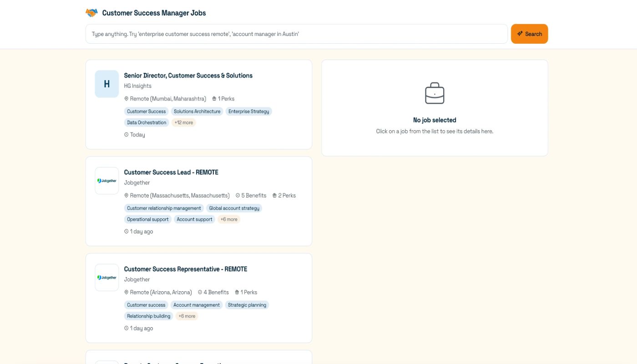Open "Customer Success Lead - REMOTE" job listing
Image resolution: width=637 pixels, height=364 pixels.
click(171, 172)
